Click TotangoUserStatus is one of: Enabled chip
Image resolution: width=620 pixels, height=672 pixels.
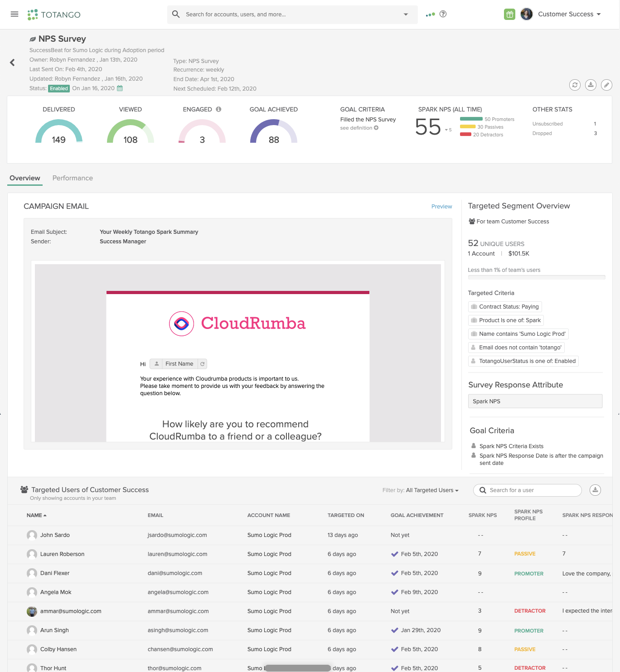(523, 361)
